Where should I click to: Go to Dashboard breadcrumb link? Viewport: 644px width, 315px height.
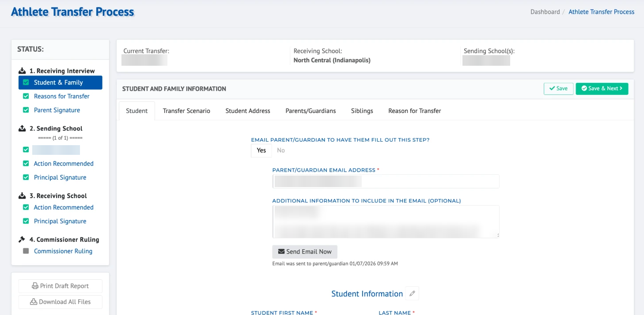pos(545,12)
